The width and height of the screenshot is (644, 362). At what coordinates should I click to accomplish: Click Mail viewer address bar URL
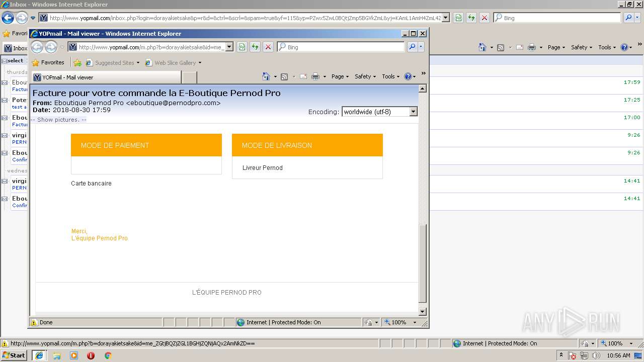click(x=150, y=47)
